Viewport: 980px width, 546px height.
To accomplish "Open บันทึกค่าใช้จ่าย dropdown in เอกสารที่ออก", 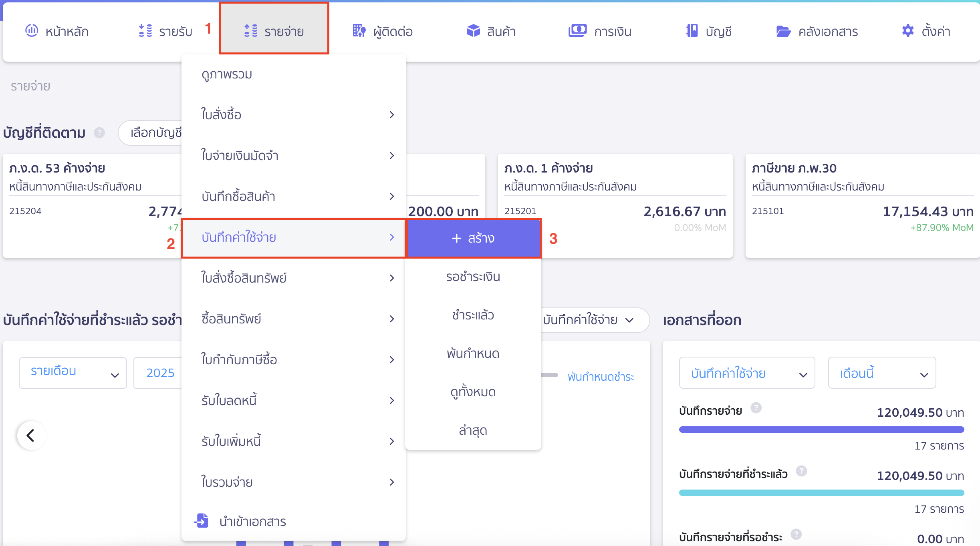I will click(x=747, y=373).
